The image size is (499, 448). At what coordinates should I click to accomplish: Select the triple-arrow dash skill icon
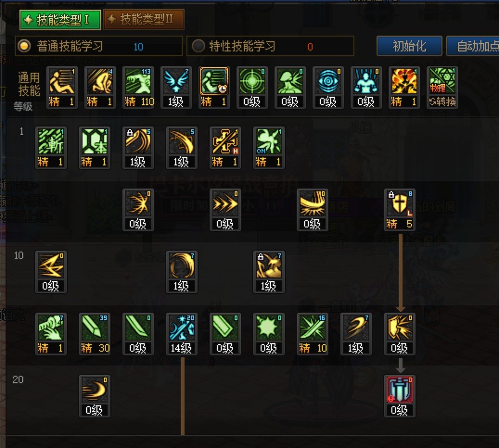click(225, 210)
